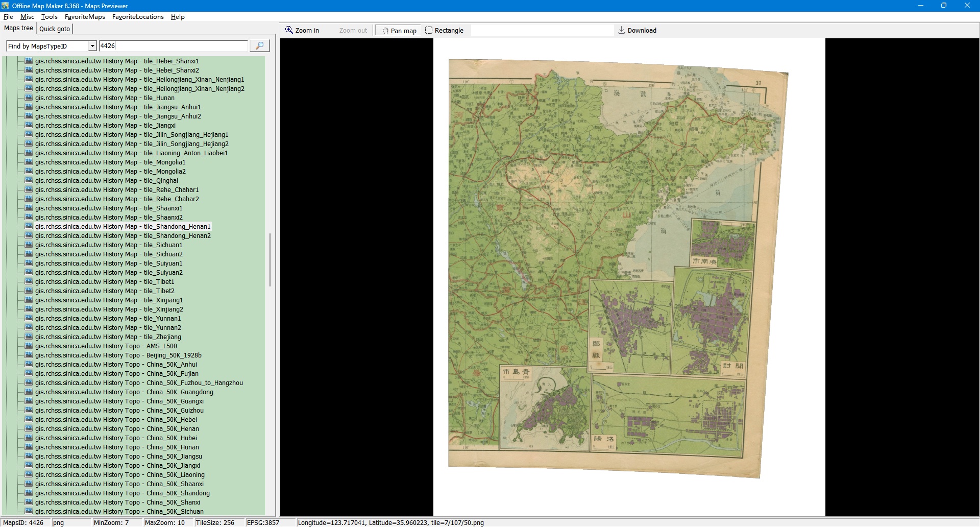
Task: Switch to the Quick goto tab
Action: 55,29
